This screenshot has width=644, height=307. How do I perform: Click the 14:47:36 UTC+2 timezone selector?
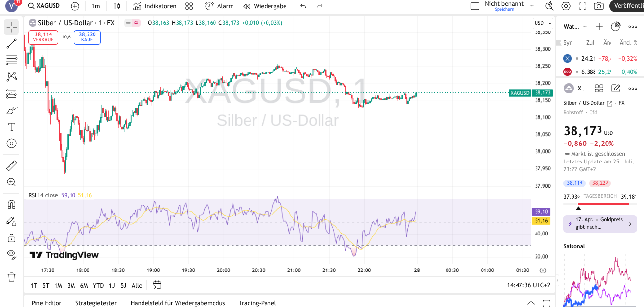pyautogui.click(x=528, y=285)
